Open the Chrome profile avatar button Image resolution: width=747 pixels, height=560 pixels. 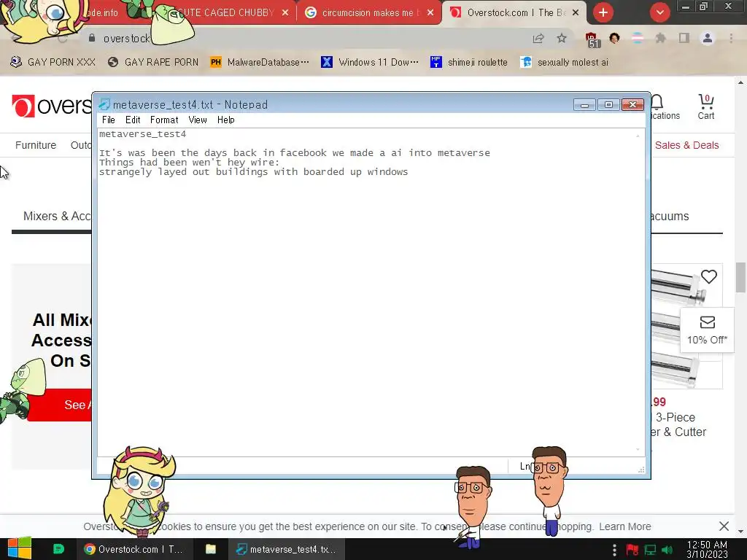(708, 39)
